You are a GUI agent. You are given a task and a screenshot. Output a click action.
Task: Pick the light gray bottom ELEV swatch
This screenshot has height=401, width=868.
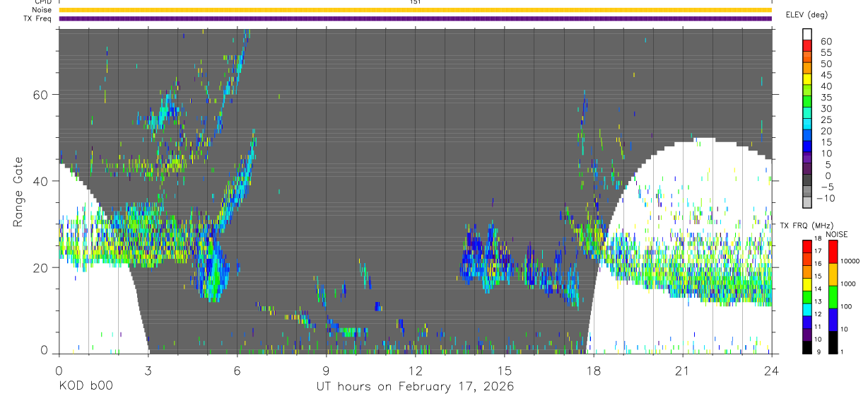pos(807,203)
